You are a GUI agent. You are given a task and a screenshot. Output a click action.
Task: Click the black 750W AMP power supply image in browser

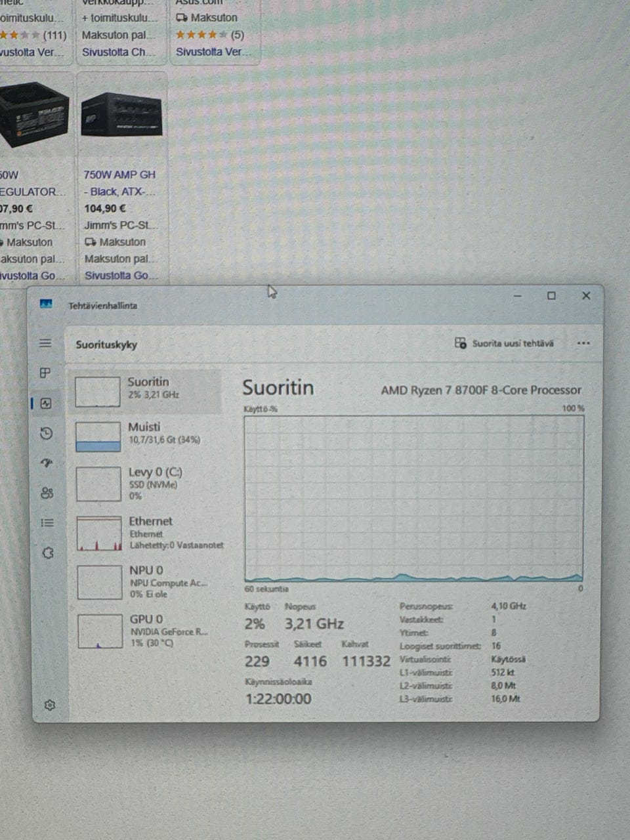tap(121, 114)
